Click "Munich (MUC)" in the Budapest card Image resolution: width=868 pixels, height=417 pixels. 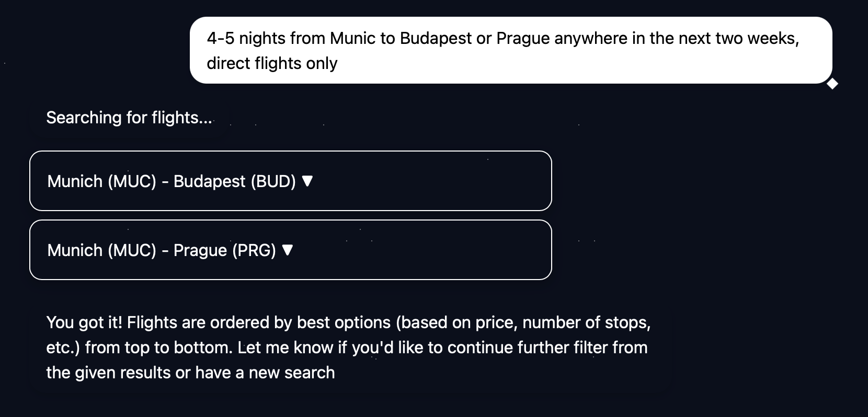tap(102, 181)
